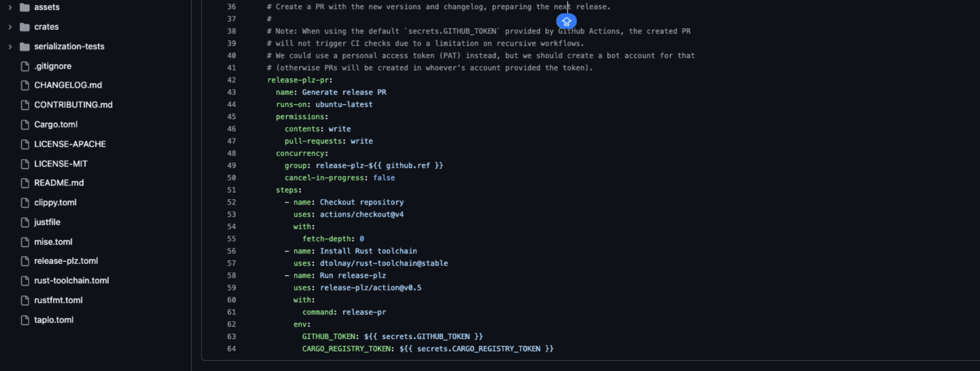980x371 pixels.
Task: Expand the serialization-tests folder chevron
Action: click(x=10, y=46)
